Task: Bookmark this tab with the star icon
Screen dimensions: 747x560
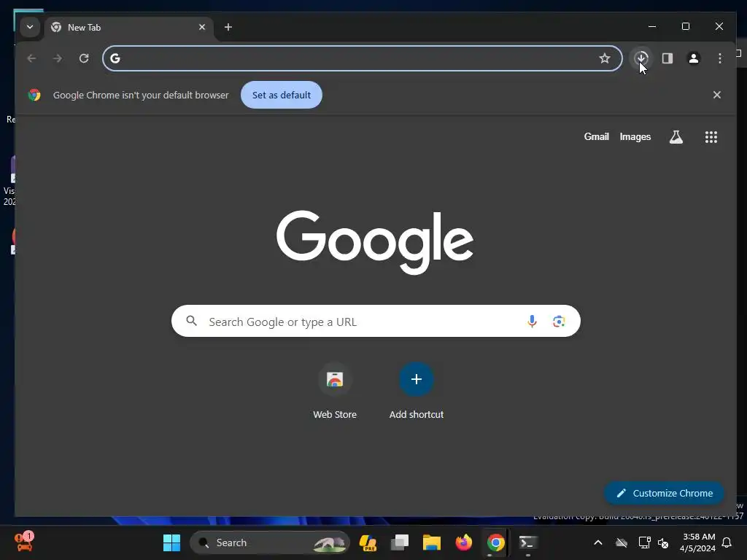Action: [605, 58]
